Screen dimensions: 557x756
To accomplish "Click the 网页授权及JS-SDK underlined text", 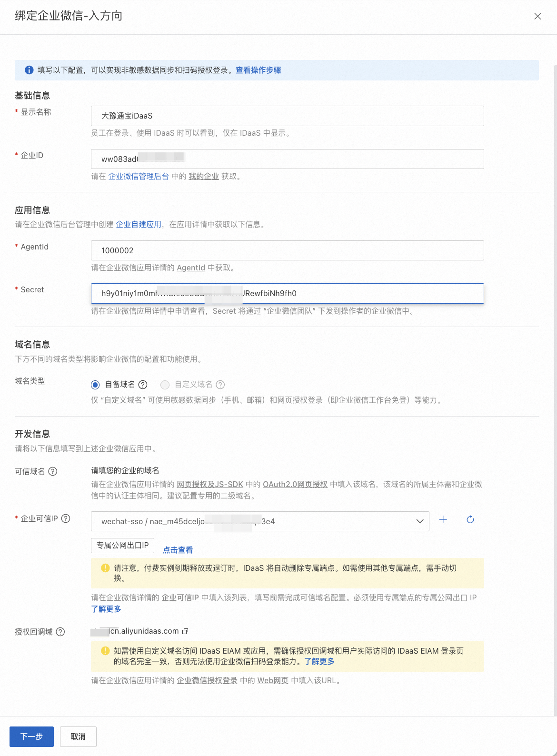I will click(210, 484).
